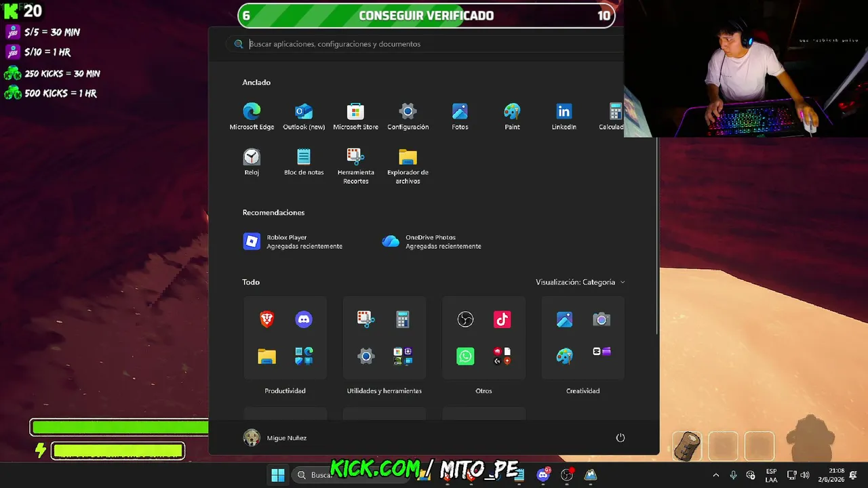868x488 pixels.
Task: Launch the Reloj clock app
Action: (252, 162)
